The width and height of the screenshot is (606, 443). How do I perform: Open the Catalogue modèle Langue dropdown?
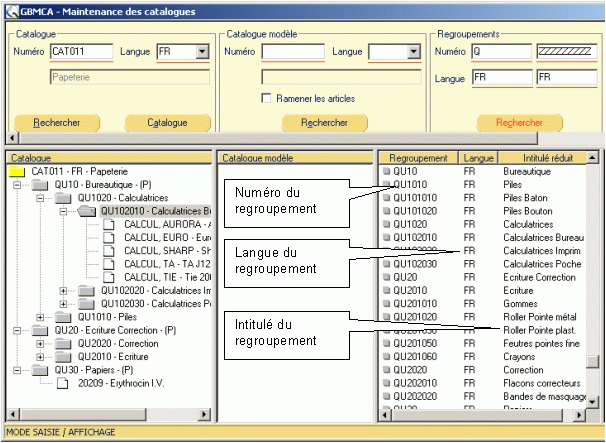coord(414,52)
